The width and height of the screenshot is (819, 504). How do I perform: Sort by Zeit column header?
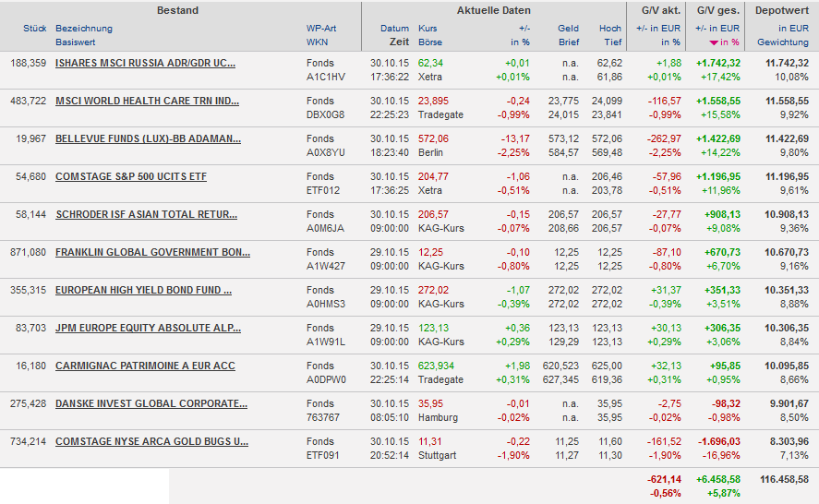click(399, 42)
